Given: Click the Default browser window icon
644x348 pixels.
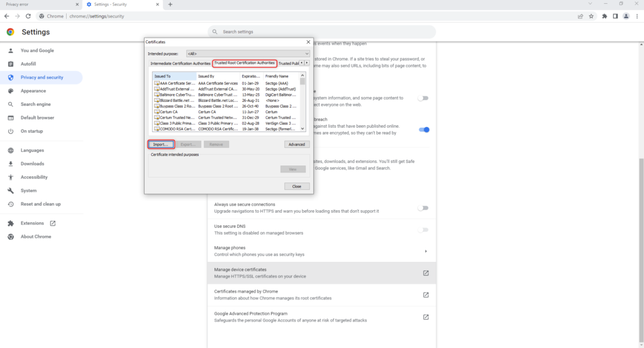Looking at the screenshot, I should 11,118.
